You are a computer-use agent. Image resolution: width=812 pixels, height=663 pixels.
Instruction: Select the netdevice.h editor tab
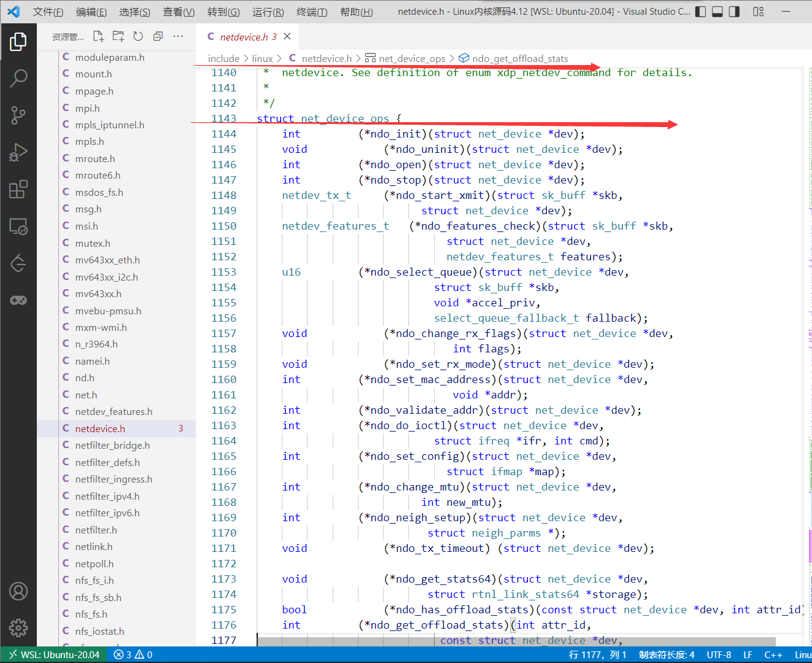247,37
